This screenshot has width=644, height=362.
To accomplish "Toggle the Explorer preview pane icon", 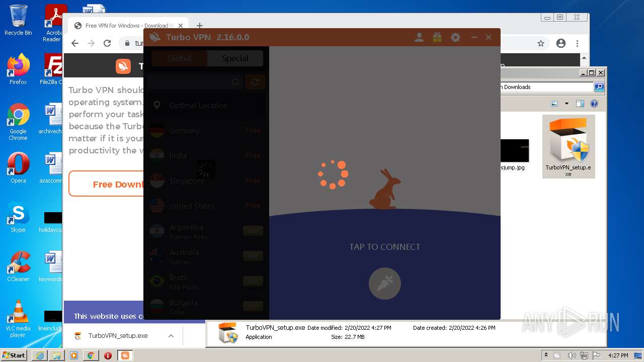I will coord(580,104).
